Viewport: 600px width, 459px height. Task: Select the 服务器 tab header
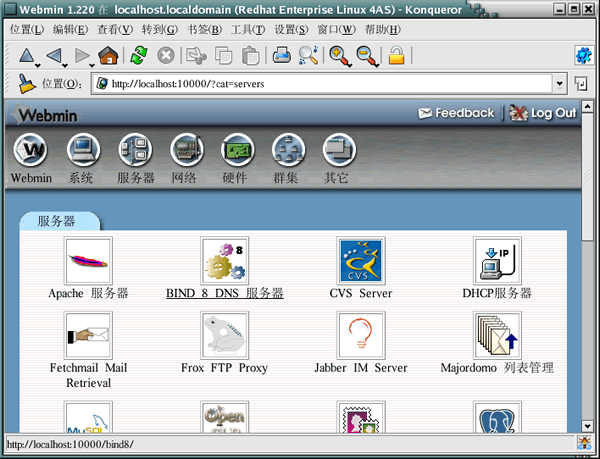pos(60,221)
